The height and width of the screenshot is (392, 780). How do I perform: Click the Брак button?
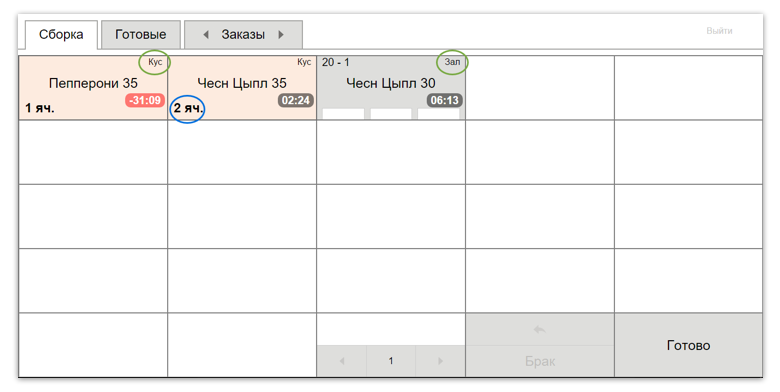point(540,361)
